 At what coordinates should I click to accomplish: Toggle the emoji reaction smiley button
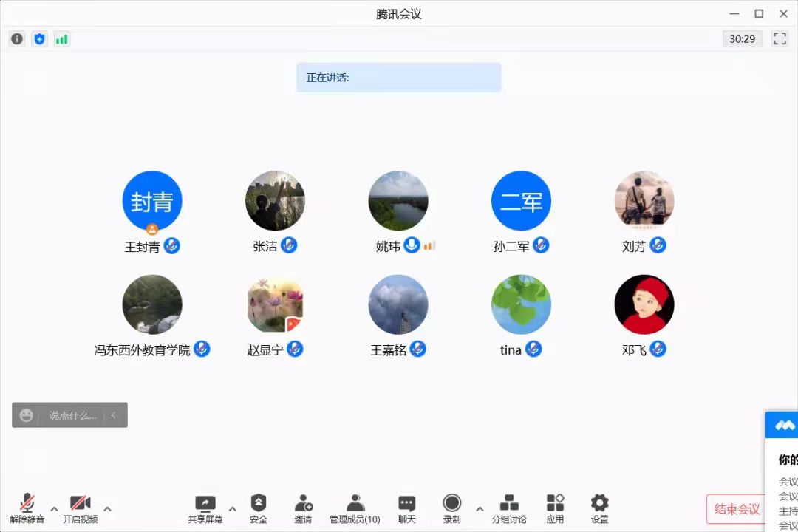[27, 415]
